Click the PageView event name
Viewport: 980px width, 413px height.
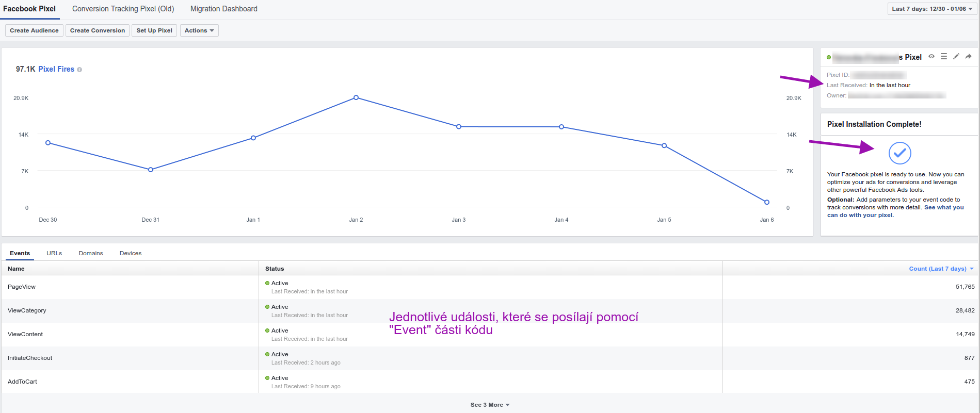tap(22, 287)
